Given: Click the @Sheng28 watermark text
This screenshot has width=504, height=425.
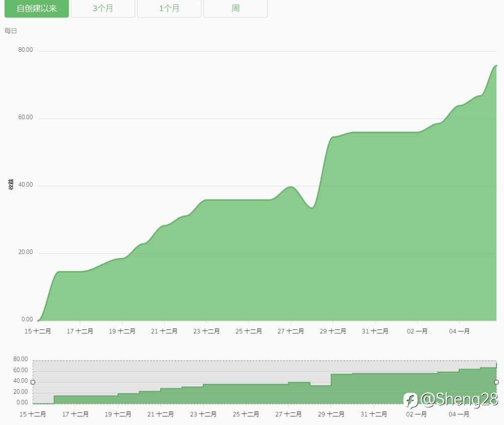Looking at the screenshot, I should 459,399.
